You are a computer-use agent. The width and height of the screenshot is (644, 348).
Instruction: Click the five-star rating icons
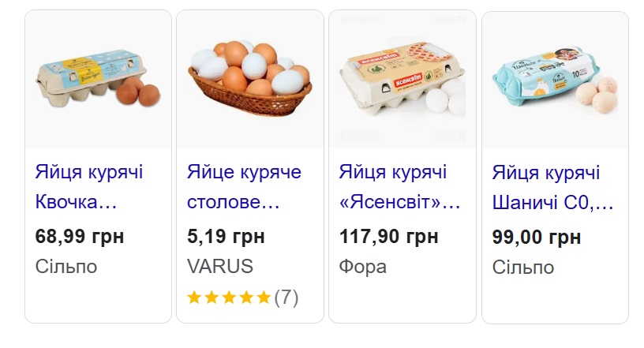[229, 297]
